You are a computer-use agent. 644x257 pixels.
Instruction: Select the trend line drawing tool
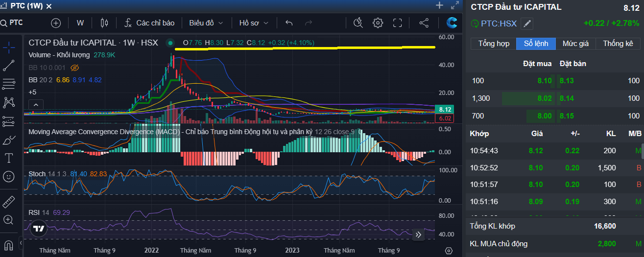(x=9, y=66)
